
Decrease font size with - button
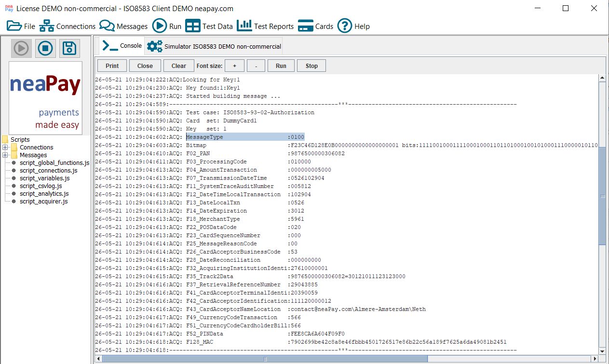click(256, 66)
